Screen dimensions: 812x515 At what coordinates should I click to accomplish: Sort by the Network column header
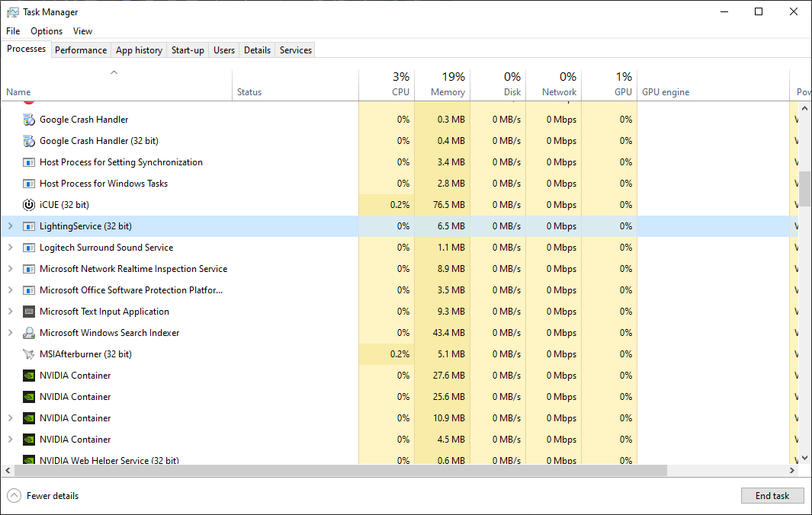(x=554, y=85)
